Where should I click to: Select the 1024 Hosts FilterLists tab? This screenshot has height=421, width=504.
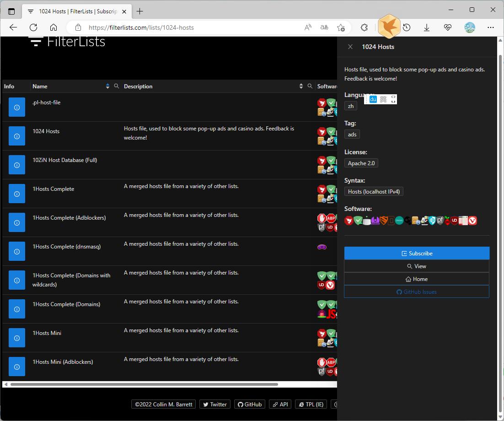coord(75,11)
